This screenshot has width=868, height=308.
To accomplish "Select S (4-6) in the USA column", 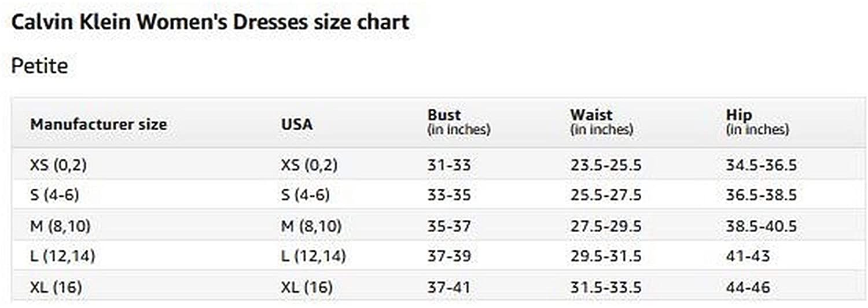I will click(x=305, y=195).
